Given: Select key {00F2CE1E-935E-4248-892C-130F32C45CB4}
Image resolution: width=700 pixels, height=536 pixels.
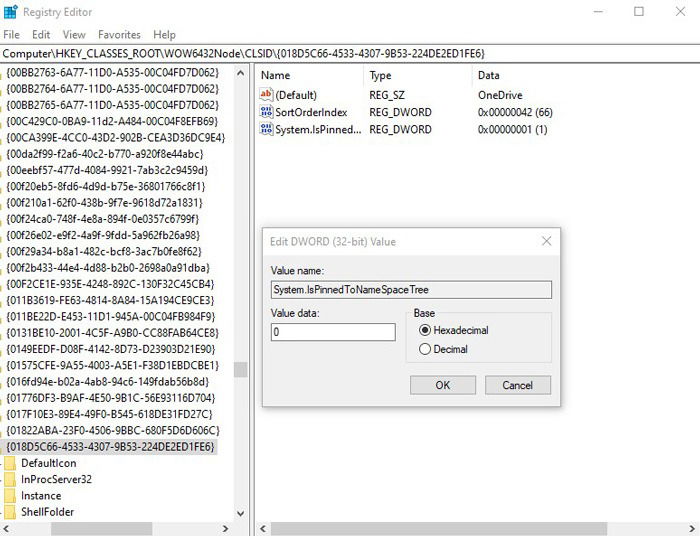Looking at the screenshot, I should [110, 284].
